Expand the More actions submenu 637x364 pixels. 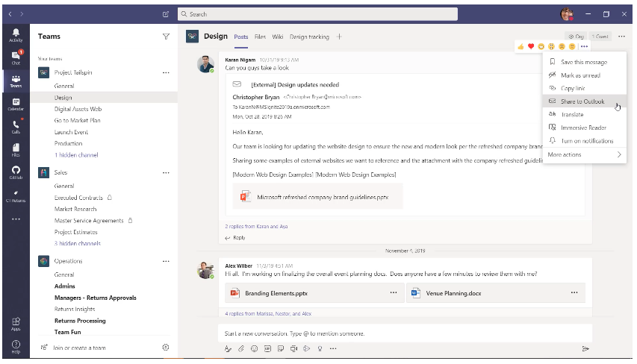(584, 154)
